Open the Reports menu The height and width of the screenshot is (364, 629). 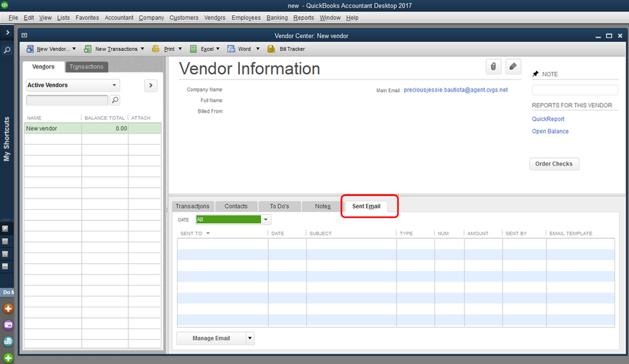303,18
